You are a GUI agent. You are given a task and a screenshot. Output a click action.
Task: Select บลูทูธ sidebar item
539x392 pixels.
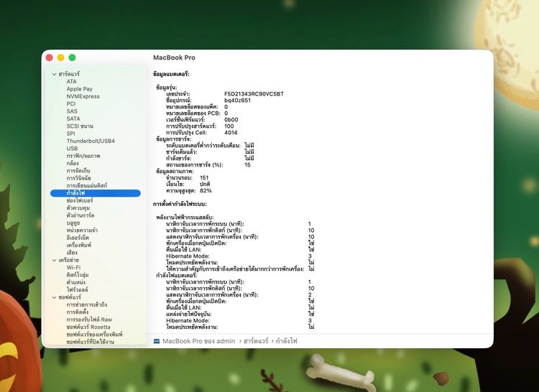(73, 223)
